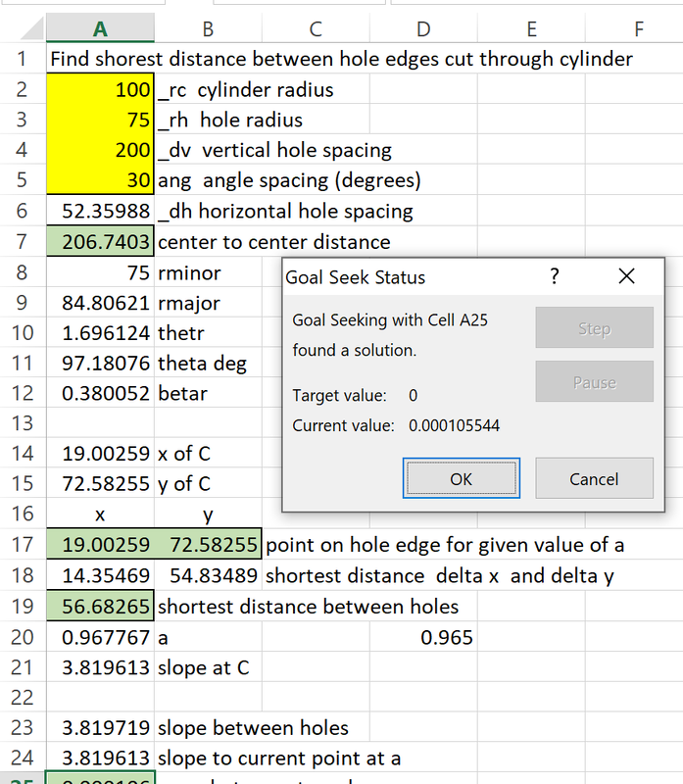Image resolution: width=683 pixels, height=784 pixels.
Task: Click label '_dh horizontal hole spacing'
Action: pyautogui.click(x=285, y=211)
